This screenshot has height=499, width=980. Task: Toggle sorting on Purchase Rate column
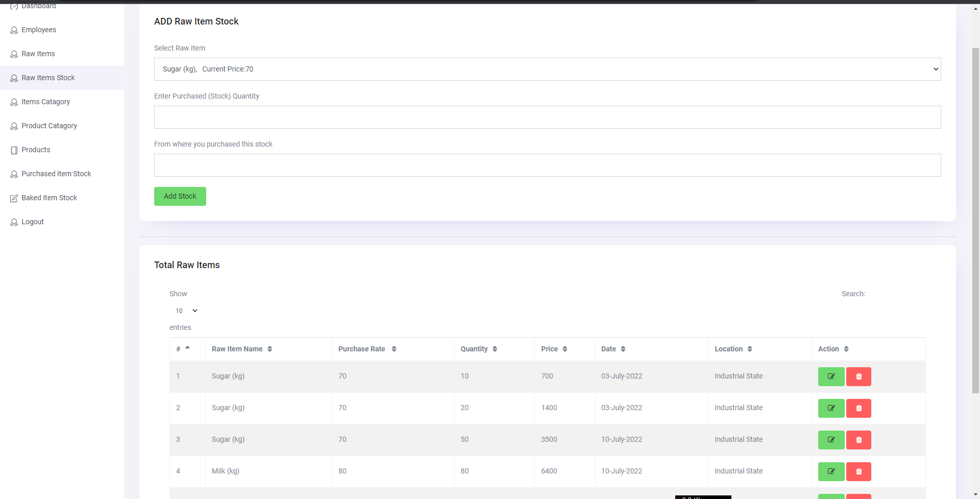pyautogui.click(x=394, y=349)
